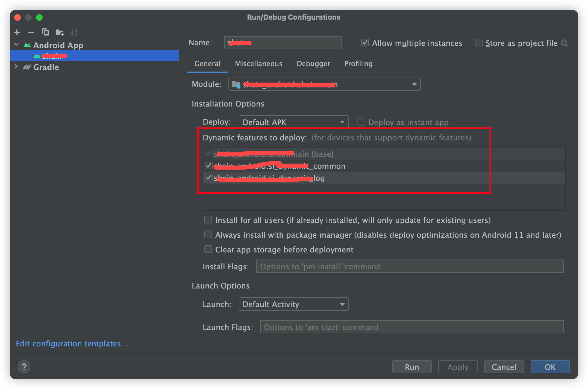
Task: Expand the Gradle tree node
Action: 16,67
